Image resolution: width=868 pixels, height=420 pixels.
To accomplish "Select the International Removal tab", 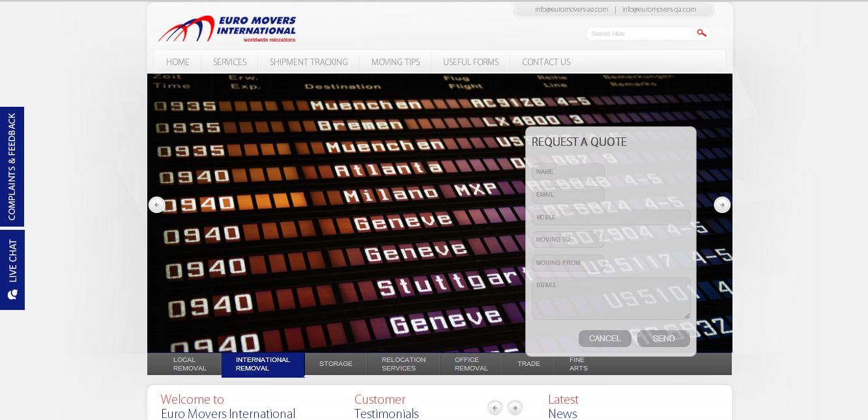I will click(263, 364).
